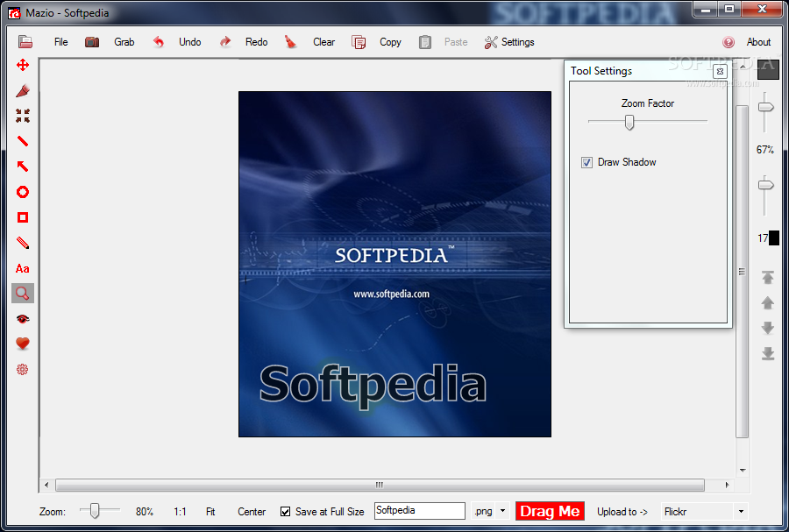Set zoom to 1:1
This screenshot has height=532, width=789.
[180, 512]
